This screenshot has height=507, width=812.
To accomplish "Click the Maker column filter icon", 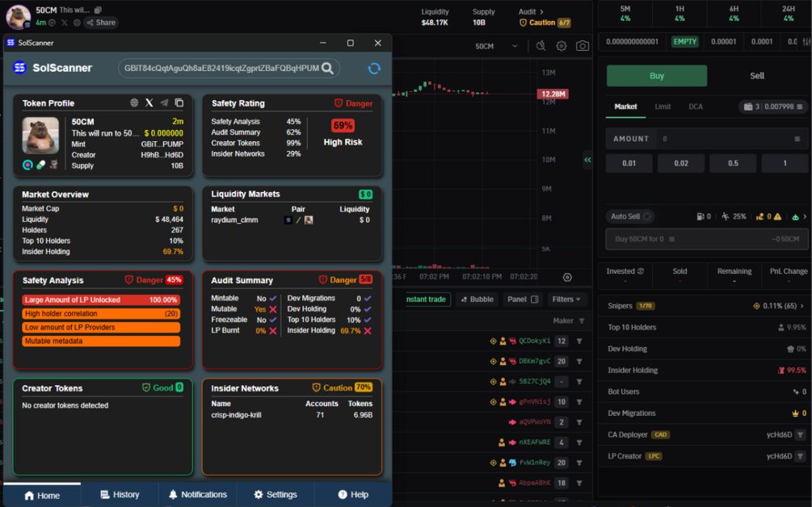I will click(x=582, y=321).
